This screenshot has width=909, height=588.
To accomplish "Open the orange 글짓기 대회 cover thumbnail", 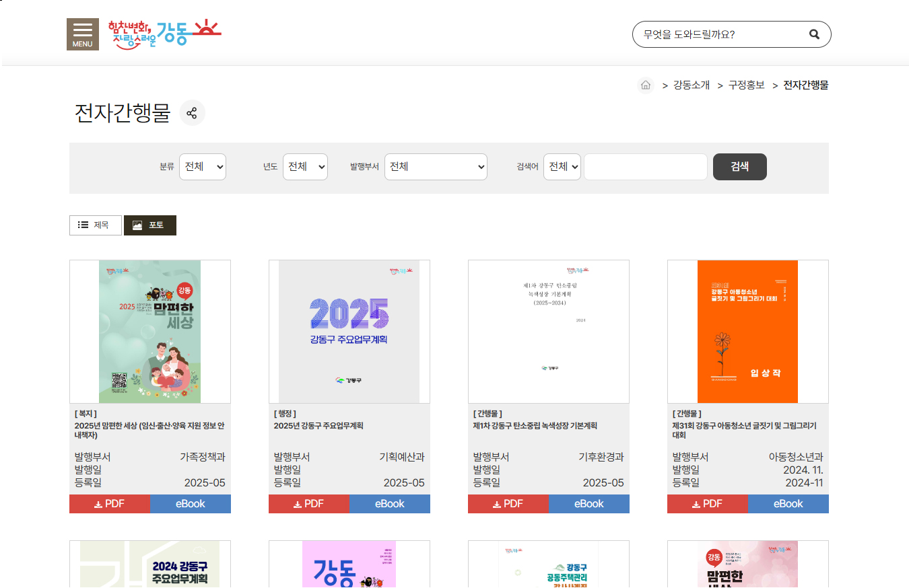I will pyautogui.click(x=747, y=332).
